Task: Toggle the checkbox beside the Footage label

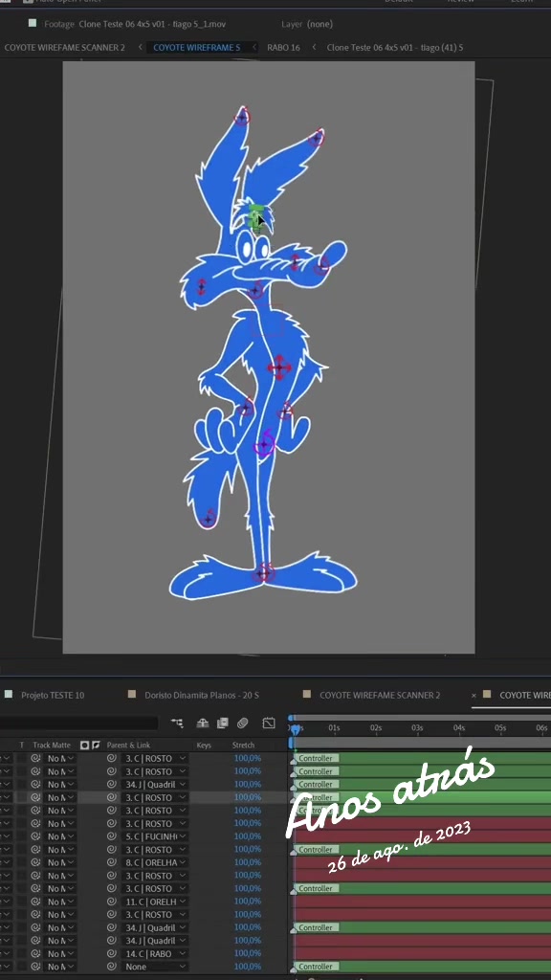Action: (33, 24)
